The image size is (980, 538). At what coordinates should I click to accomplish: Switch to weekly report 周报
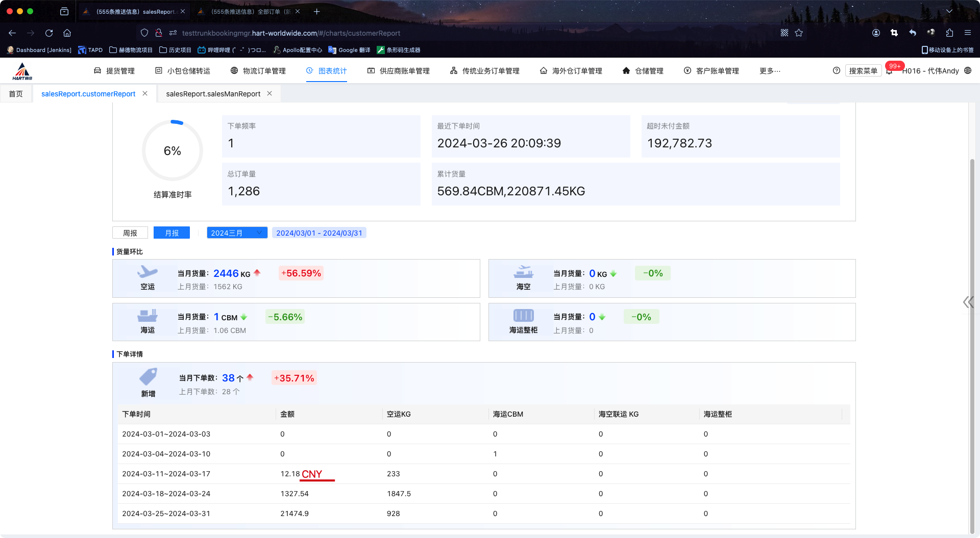point(130,233)
